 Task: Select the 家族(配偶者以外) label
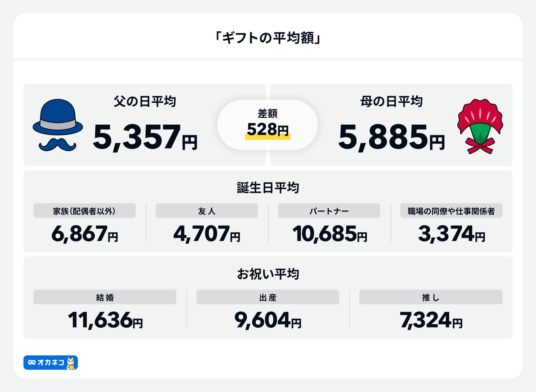point(84,211)
